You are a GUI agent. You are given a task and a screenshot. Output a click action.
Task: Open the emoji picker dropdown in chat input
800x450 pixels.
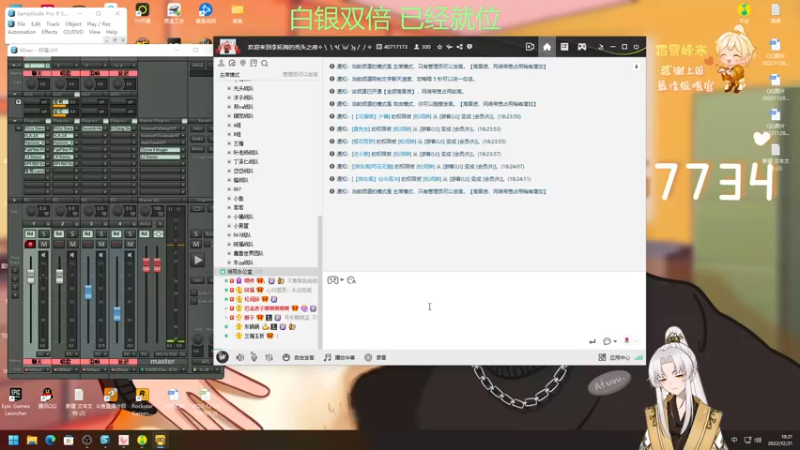pos(335,280)
